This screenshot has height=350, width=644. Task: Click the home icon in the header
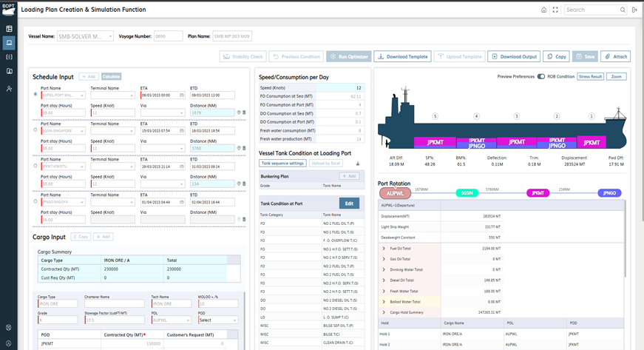pos(544,10)
